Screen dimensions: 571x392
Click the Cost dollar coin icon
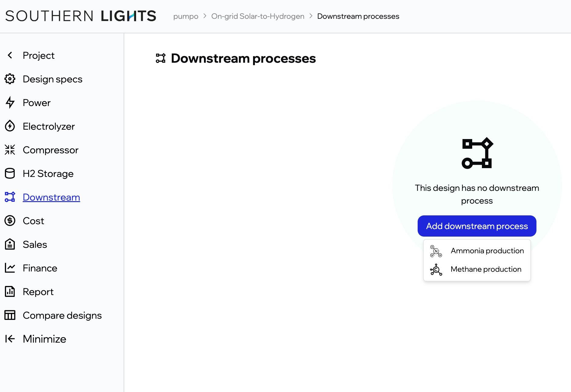(x=10, y=221)
